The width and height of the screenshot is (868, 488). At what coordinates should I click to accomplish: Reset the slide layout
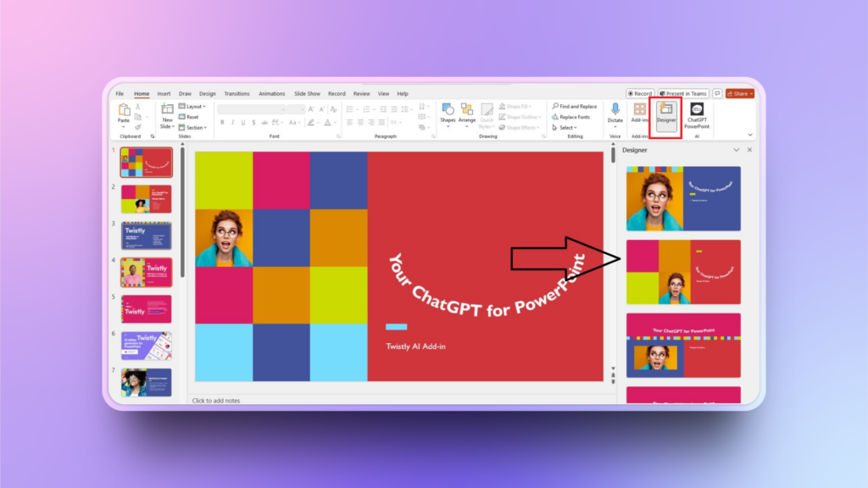(189, 117)
